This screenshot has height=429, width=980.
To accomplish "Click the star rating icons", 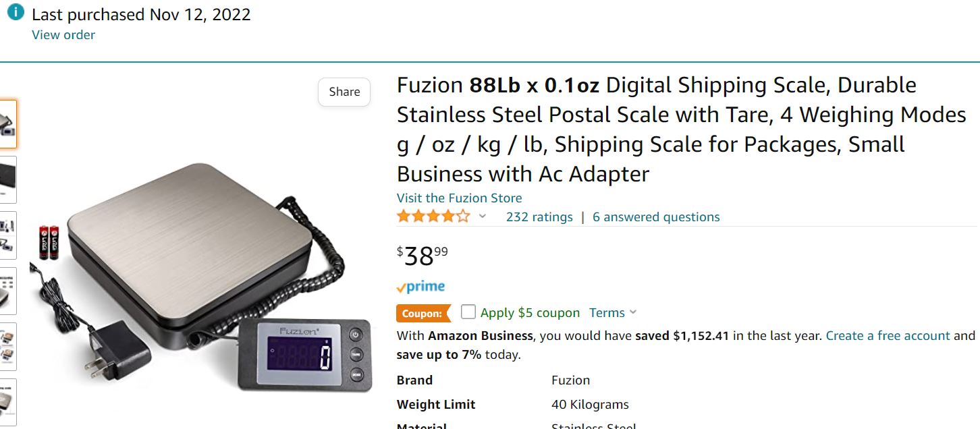I will [433, 217].
